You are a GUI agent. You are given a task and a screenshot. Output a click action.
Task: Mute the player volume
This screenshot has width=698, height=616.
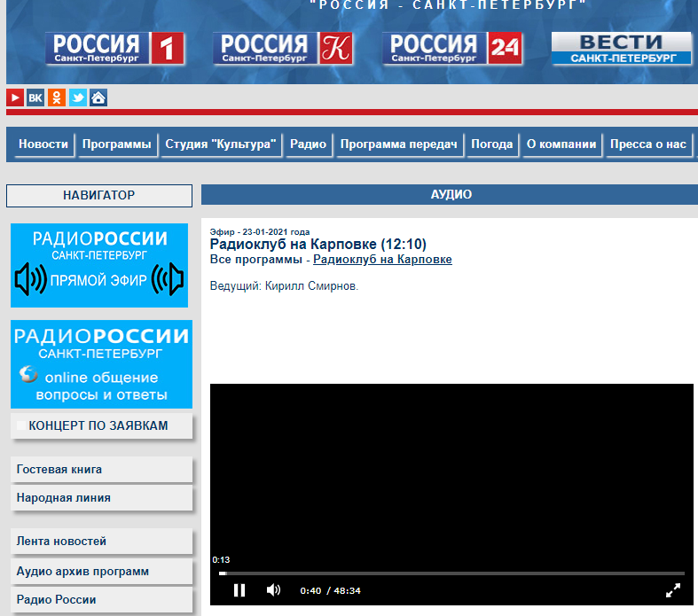click(273, 590)
